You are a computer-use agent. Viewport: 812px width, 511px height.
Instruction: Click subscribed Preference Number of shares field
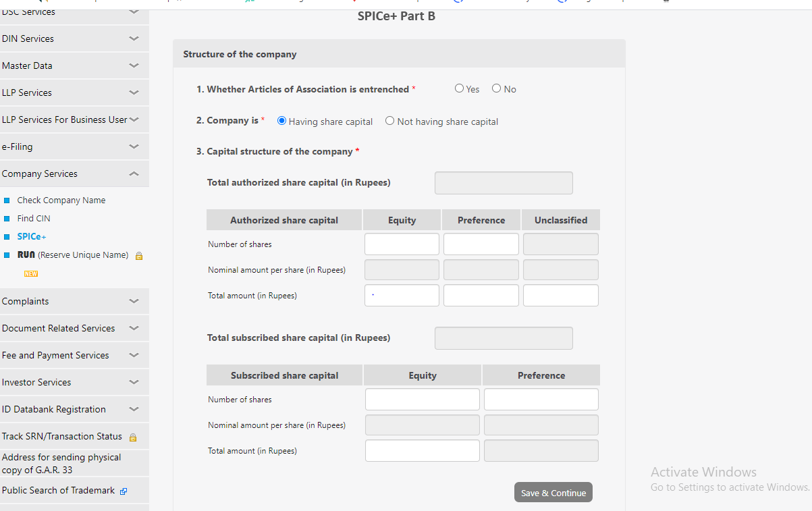tap(541, 400)
